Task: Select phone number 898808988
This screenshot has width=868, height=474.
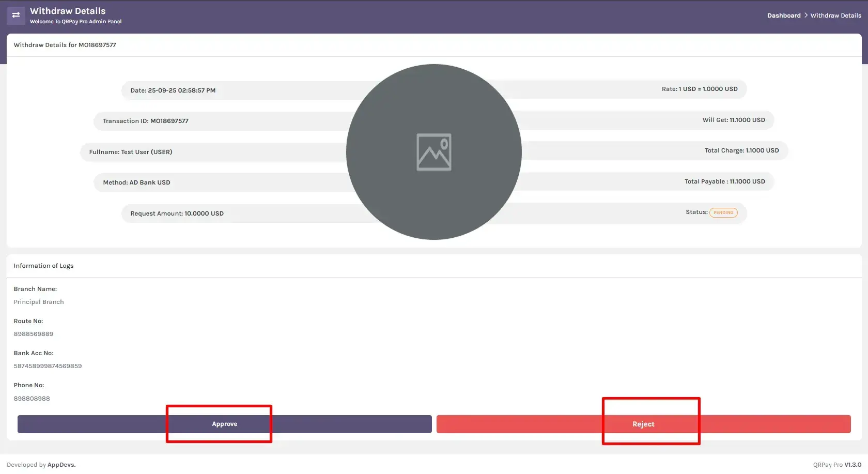Action: point(32,399)
